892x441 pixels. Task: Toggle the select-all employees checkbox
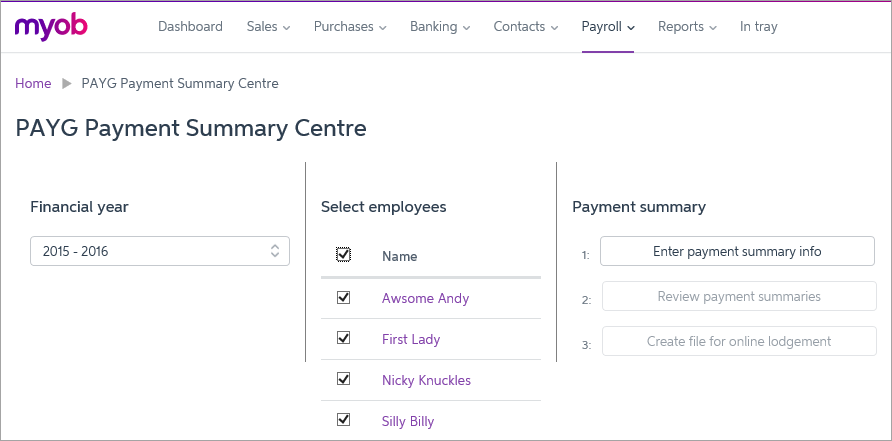pos(344,255)
